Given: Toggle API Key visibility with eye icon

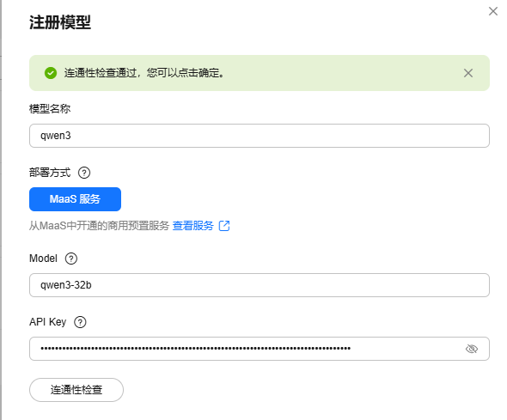Looking at the screenshot, I should 472,349.
